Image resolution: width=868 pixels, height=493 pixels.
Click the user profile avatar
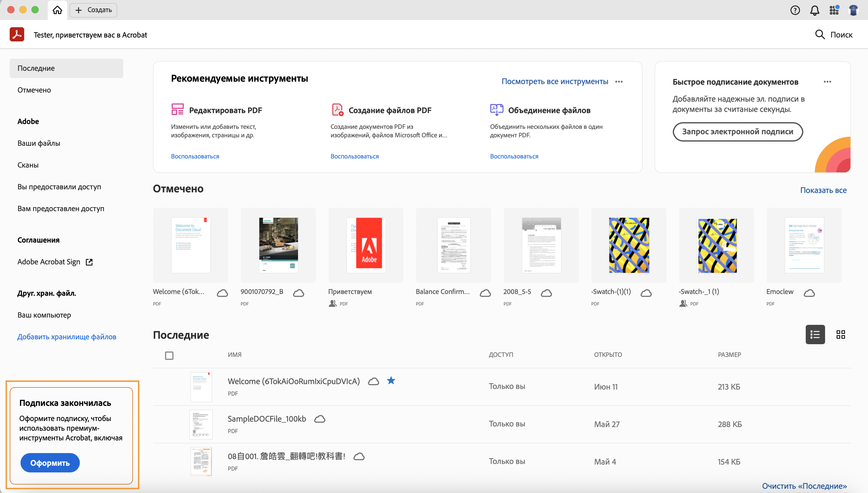point(853,10)
